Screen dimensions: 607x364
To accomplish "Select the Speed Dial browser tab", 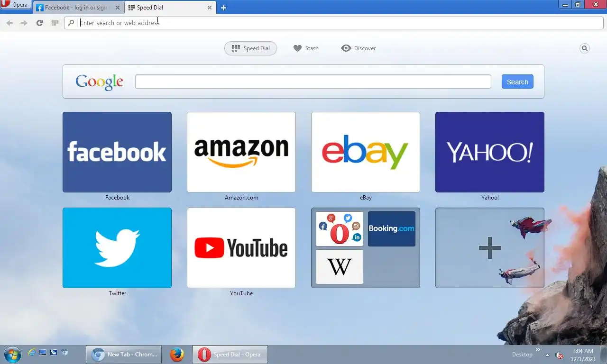I will [x=170, y=8].
